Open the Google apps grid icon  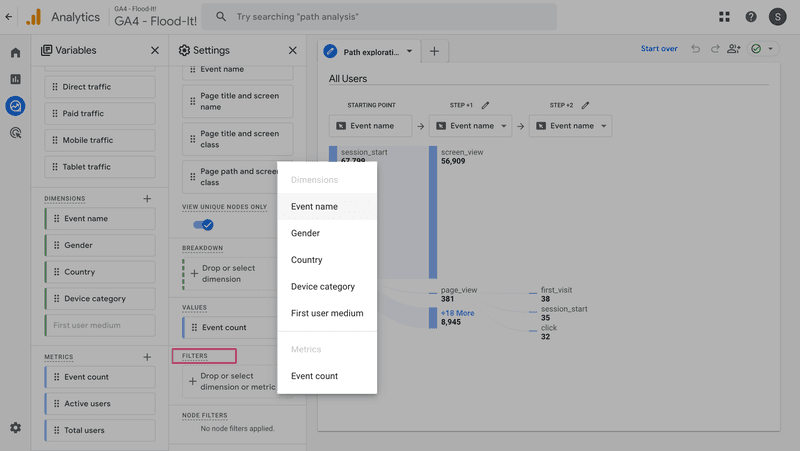tap(724, 17)
